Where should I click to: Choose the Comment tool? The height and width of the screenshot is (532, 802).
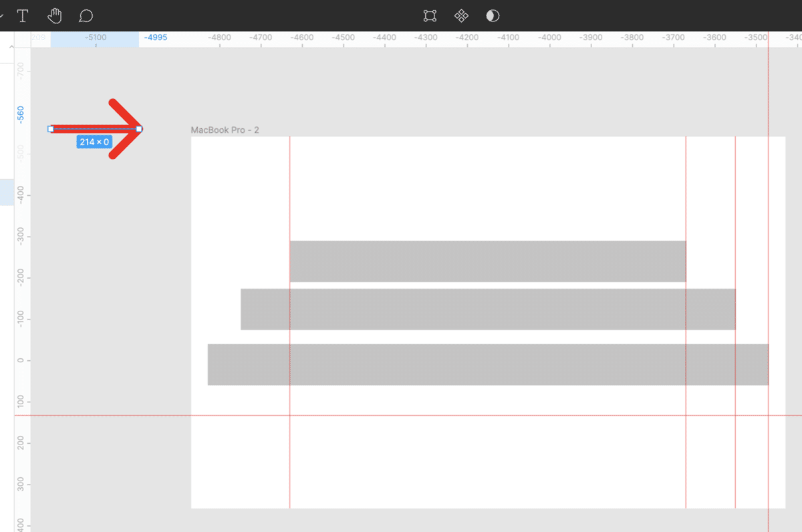[86, 15]
